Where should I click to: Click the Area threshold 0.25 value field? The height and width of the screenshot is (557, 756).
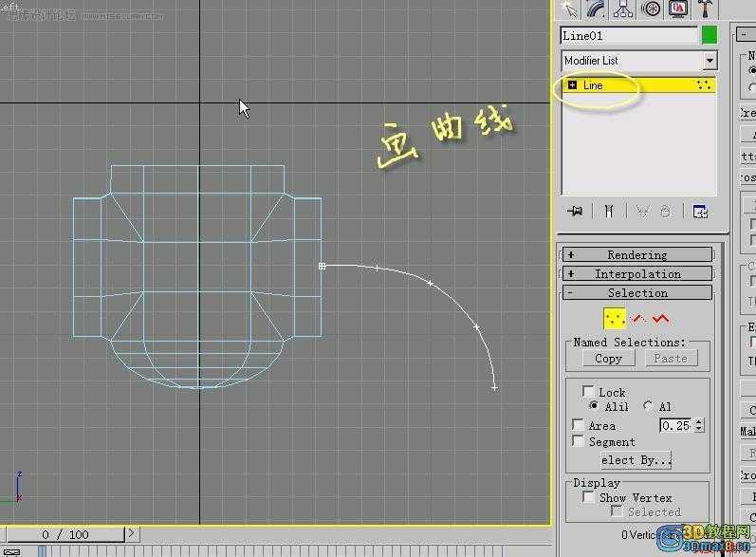tap(676, 425)
